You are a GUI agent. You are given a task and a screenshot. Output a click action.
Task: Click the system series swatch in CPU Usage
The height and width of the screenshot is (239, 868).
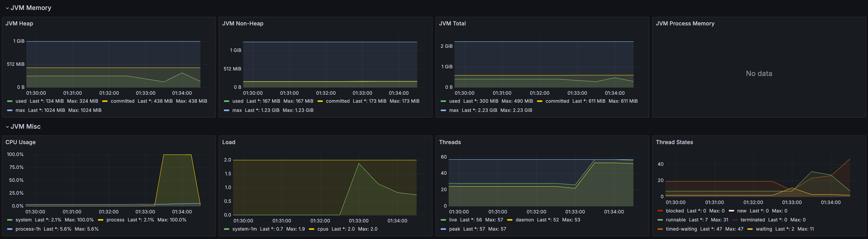10,220
